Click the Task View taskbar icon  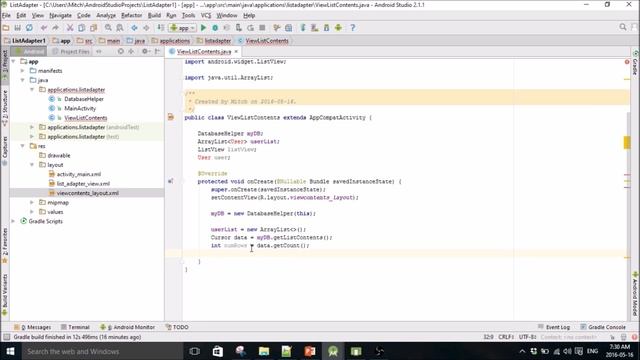[x=195, y=351]
